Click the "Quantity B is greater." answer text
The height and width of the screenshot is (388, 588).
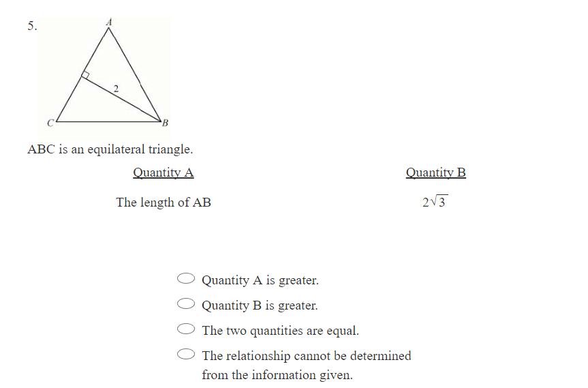[260, 305]
